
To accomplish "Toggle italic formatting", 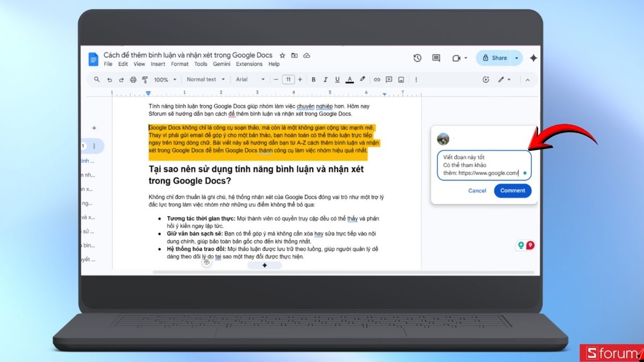I will [326, 79].
